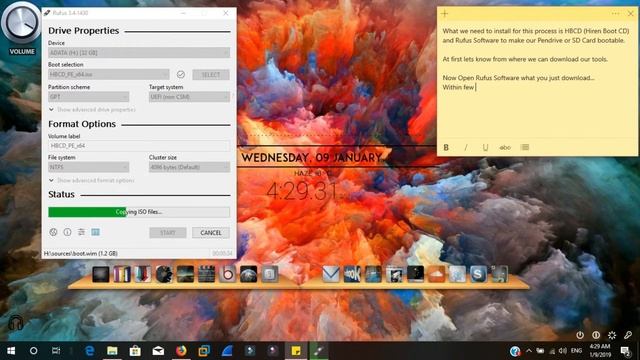Image resolution: width=640 pixels, height=360 pixels.
Task: Launch Microsoft Edge from taskbar
Action: pos(89,351)
